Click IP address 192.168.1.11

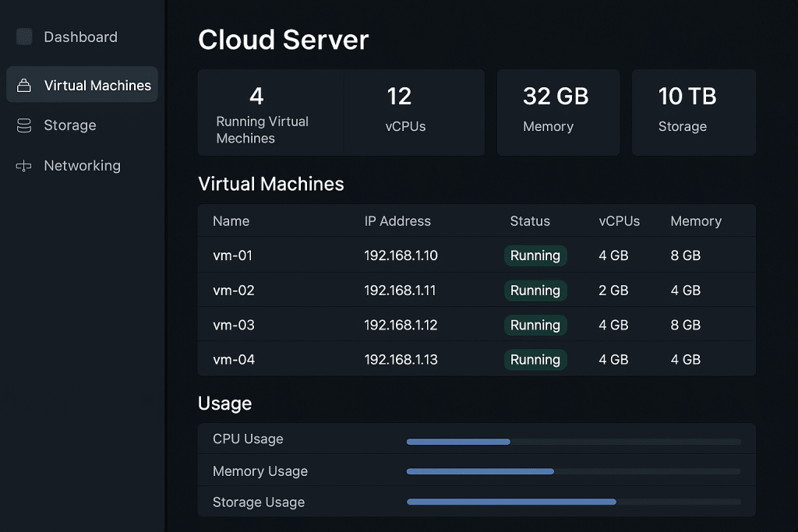tap(400, 291)
